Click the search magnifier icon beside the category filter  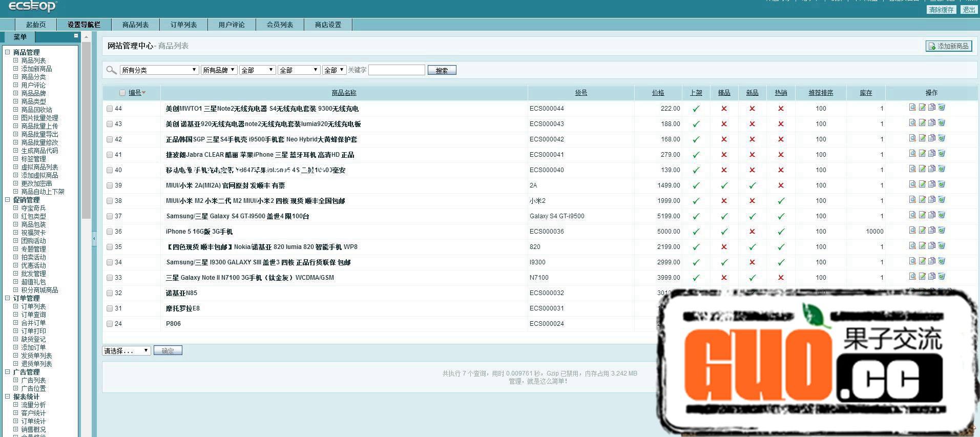point(111,70)
